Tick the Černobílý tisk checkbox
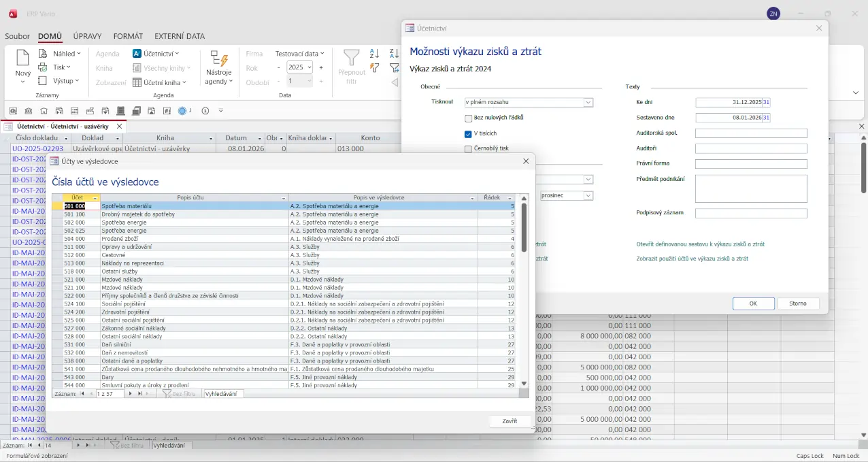The height and width of the screenshot is (462, 868). 469,149
